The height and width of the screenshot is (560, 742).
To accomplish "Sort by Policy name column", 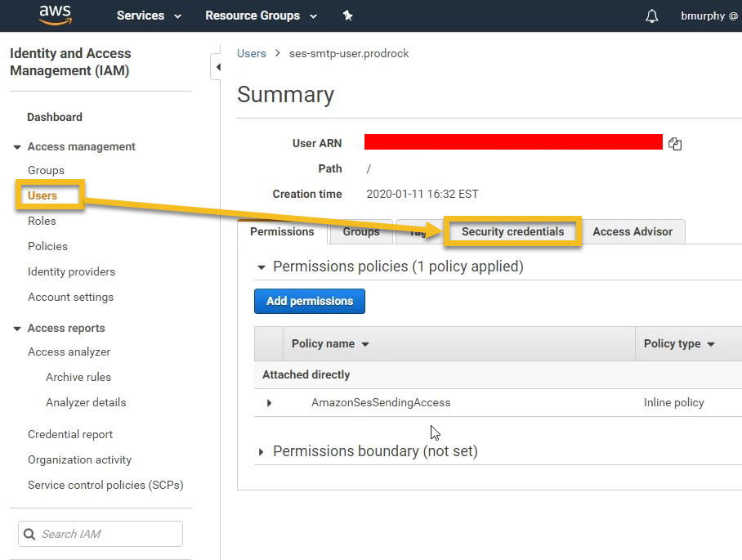I will click(330, 343).
